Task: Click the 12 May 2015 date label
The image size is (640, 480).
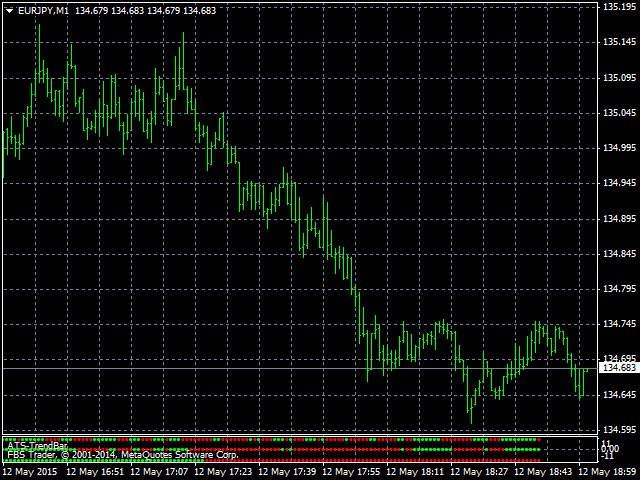Action: click(32, 471)
